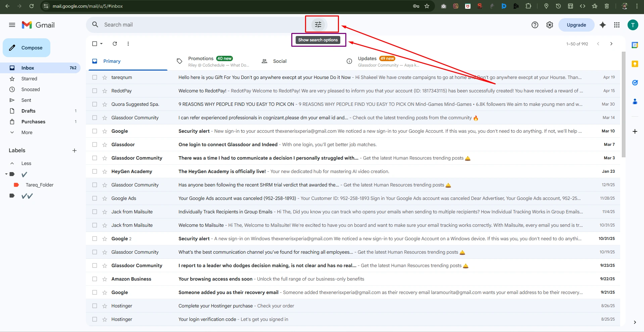Open the Tareq_Folder label
The image size is (644, 332).
40,185
